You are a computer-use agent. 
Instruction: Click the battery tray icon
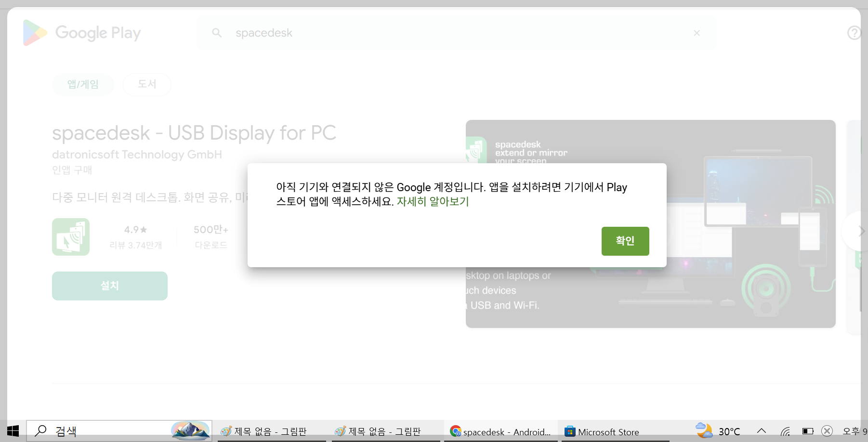808,431
